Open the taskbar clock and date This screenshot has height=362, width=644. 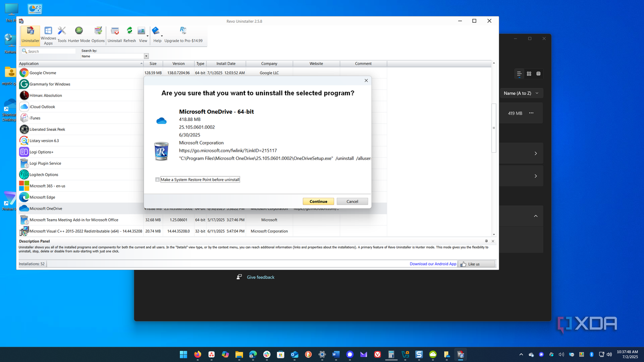627,354
